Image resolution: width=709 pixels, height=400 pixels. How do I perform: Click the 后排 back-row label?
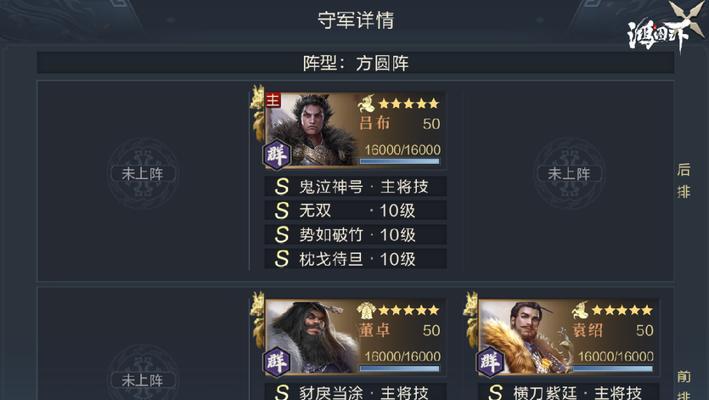(684, 181)
